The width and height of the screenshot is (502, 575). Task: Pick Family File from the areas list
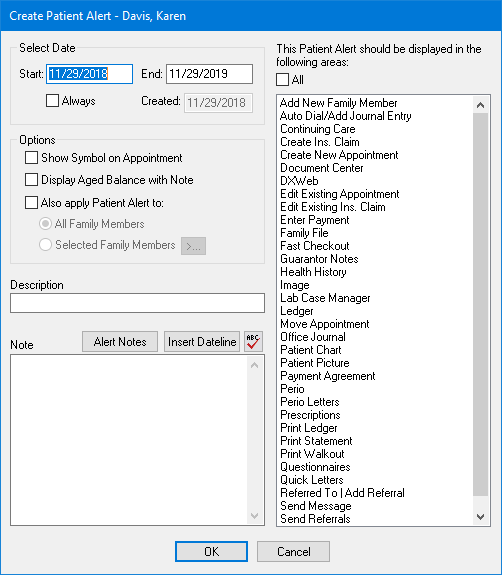click(x=304, y=233)
